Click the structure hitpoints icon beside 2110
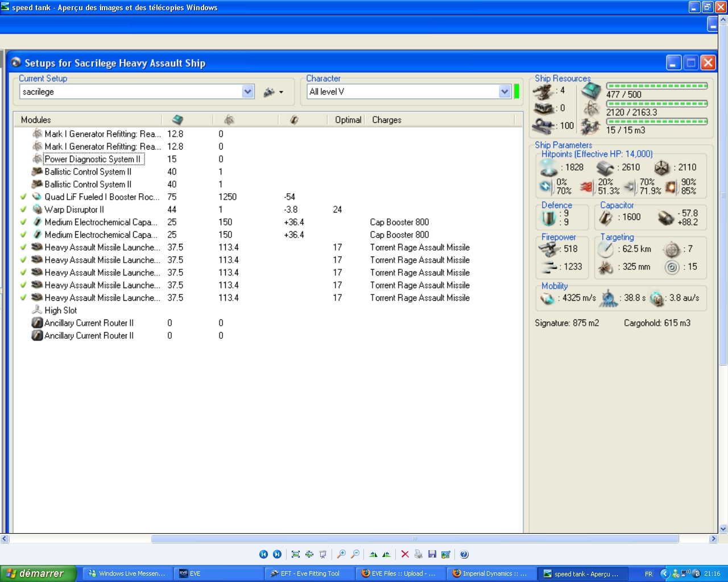This screenshot has width=728, height=582. [661, 168]
